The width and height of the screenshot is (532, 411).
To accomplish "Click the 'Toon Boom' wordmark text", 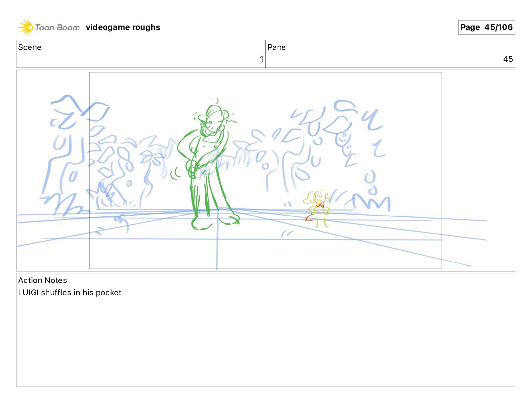I will [x=57, y=28].
